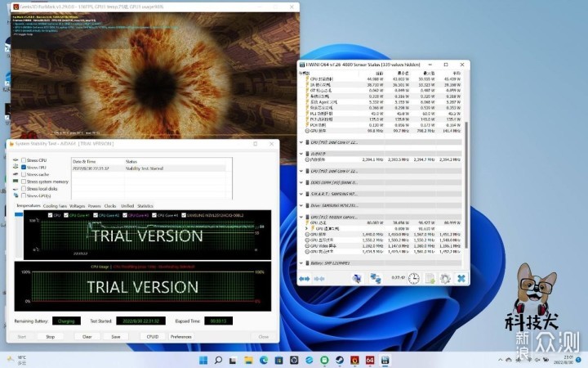Viewport: 588px width, 368px height.
Task: Click HWiNFO expand-columns blue arrows icon
Action: [x=304, y=279]
